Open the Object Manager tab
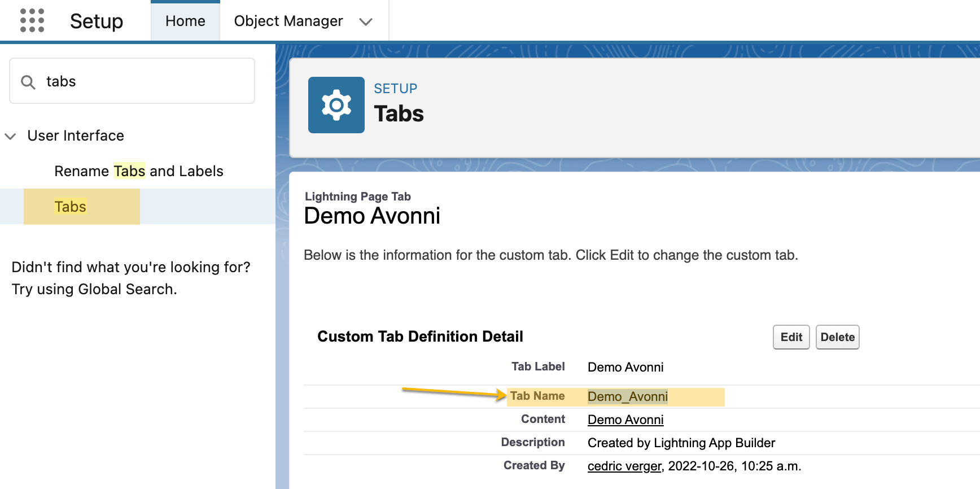The height and width of the screenshot is (489, 980). pyautogui.click(x=288, y=21)
